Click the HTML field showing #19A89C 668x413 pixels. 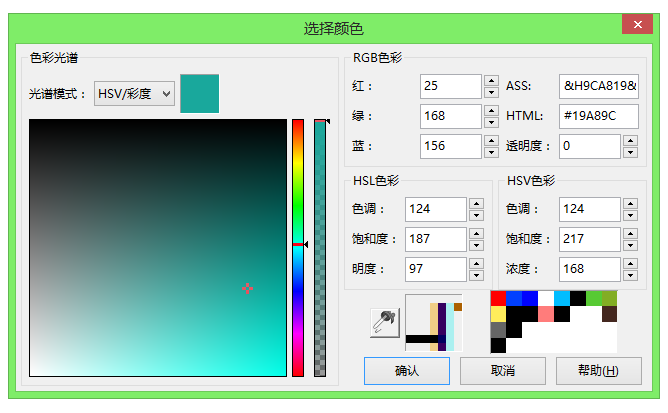pyautogui.click(x=599, y=116)
